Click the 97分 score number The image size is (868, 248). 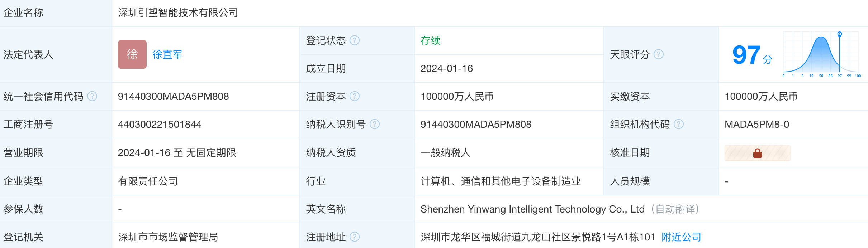(746, 55)
